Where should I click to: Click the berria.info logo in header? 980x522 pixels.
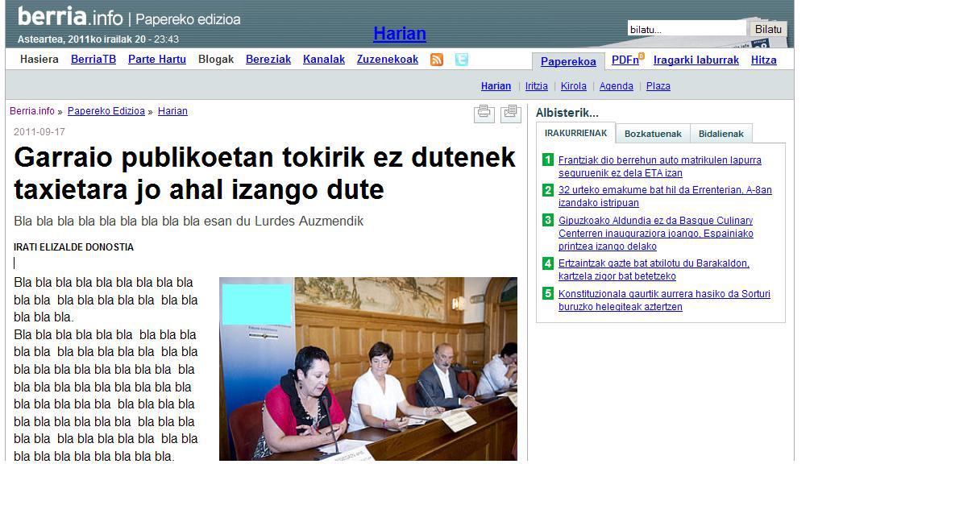pos(70,17)
